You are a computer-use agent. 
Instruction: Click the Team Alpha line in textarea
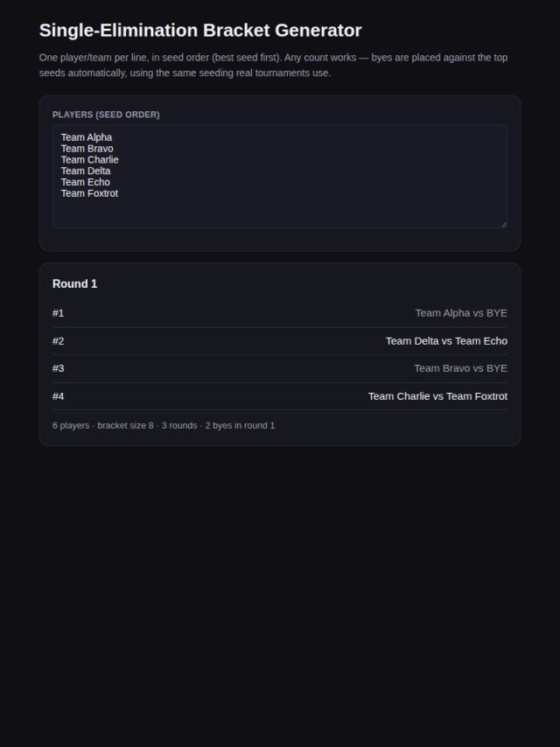(87, 137)
